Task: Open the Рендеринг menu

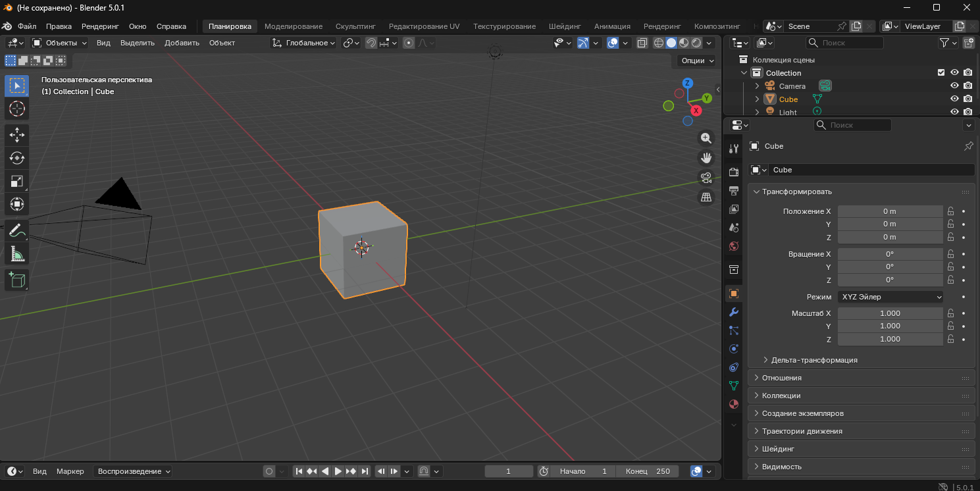Action: tap(100, 26)
